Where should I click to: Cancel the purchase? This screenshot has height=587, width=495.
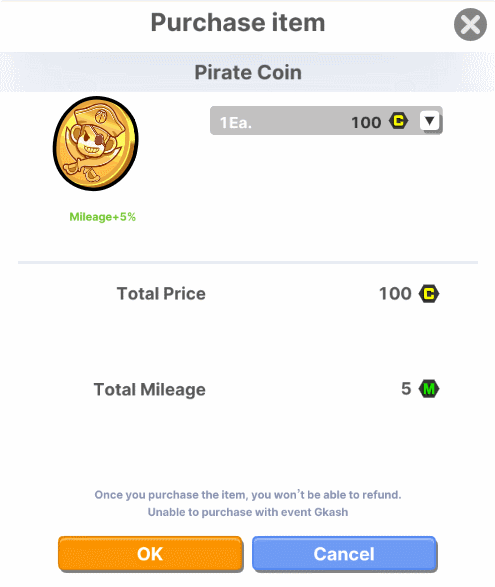coord(344,554)
